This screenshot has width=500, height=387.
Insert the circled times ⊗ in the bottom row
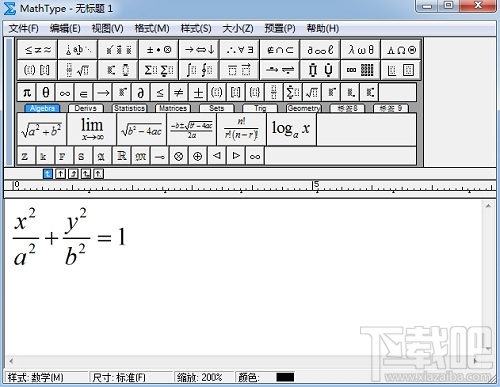click(x=179, y=156)
